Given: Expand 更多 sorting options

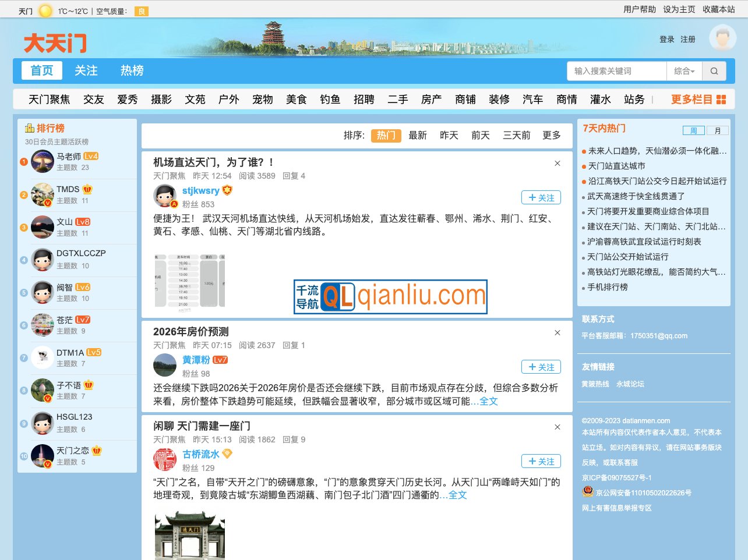Looking at the screenshot, I should coord(551,135).
